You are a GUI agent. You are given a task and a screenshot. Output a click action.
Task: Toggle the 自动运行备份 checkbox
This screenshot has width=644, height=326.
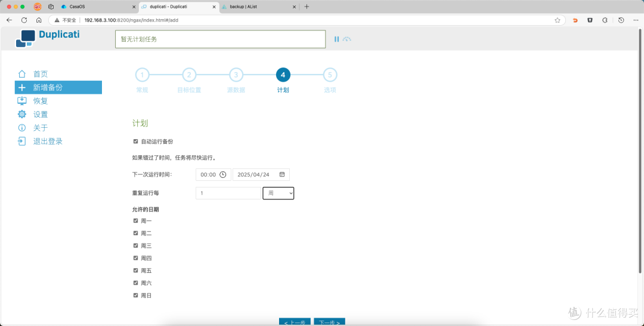tap(135, 142)
